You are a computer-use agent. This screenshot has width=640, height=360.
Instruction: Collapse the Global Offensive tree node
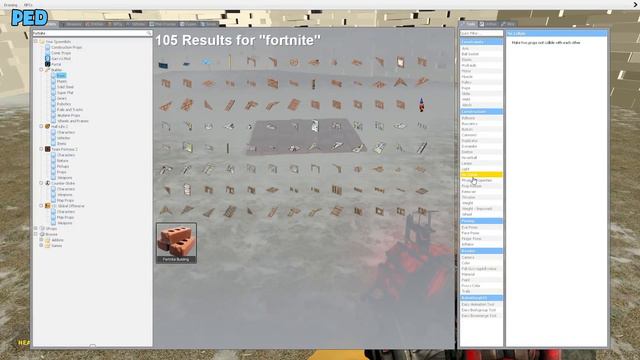pyautogui.click(x=41, y=206)
